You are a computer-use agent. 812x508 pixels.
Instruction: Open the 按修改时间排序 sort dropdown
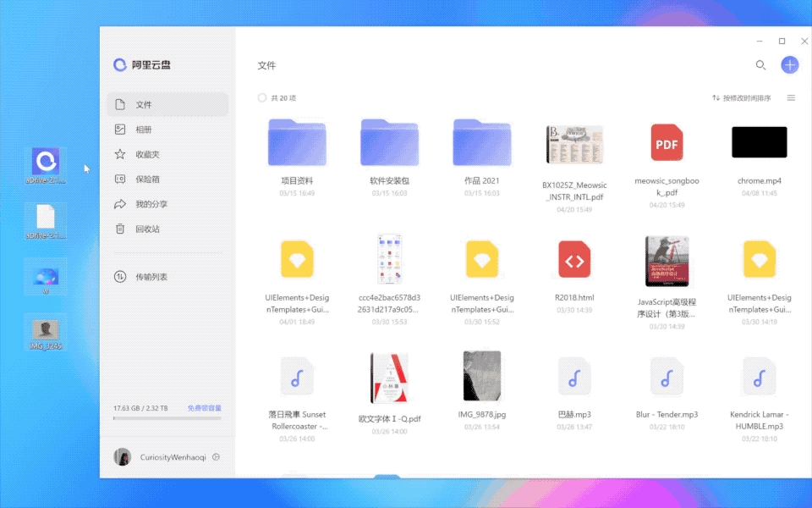point(741,98)
